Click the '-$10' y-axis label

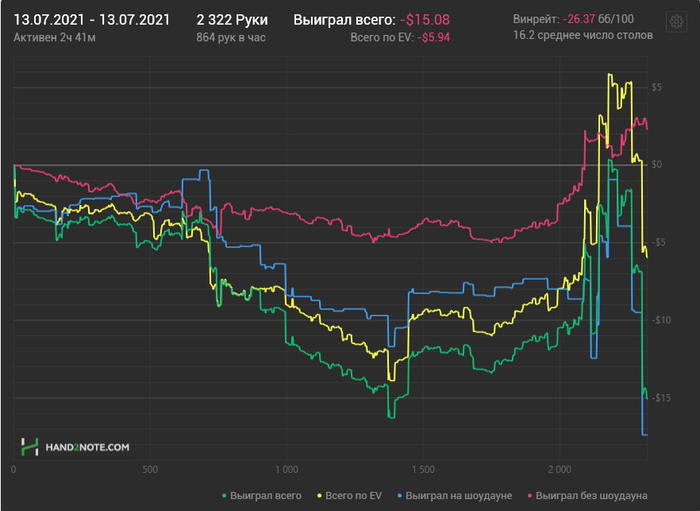[x=660, y=320]
